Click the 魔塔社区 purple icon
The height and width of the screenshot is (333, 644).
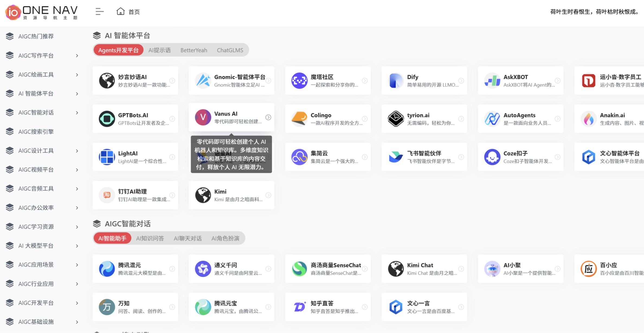pos(299,80)
